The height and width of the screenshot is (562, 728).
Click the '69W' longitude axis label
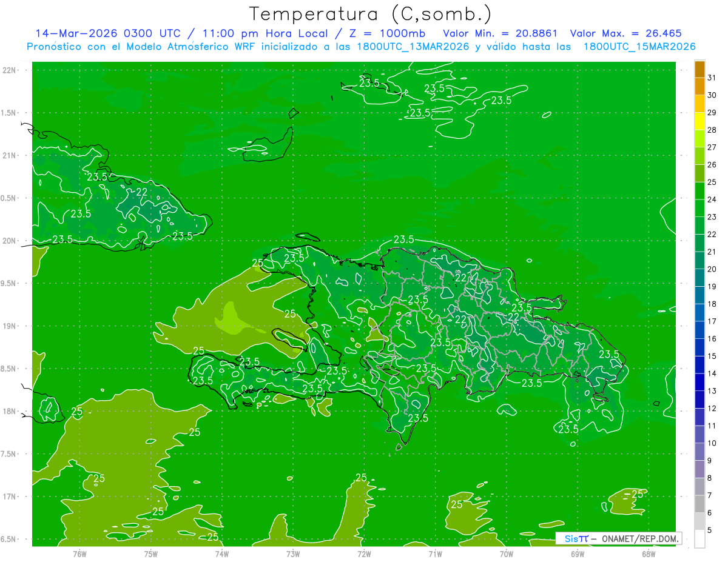[577, 554]
